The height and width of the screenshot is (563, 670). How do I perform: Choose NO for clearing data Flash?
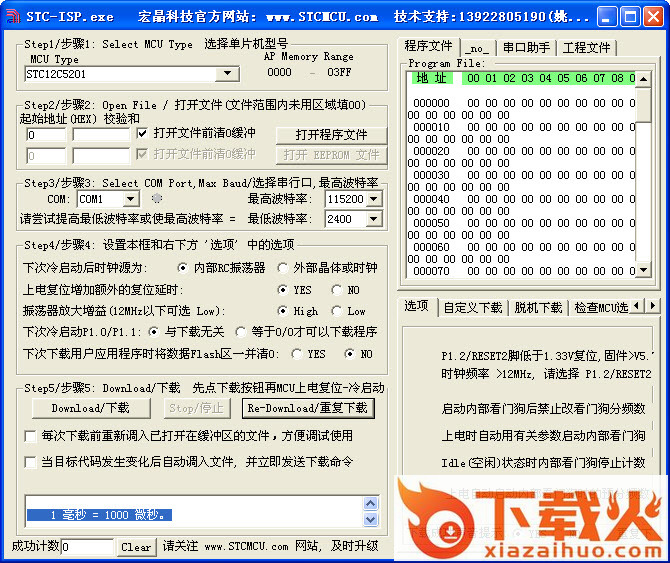tap(350, 354)
